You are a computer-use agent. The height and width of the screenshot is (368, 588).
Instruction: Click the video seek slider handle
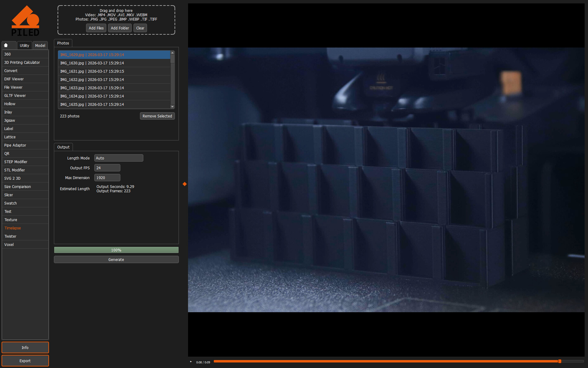(560, 361)
